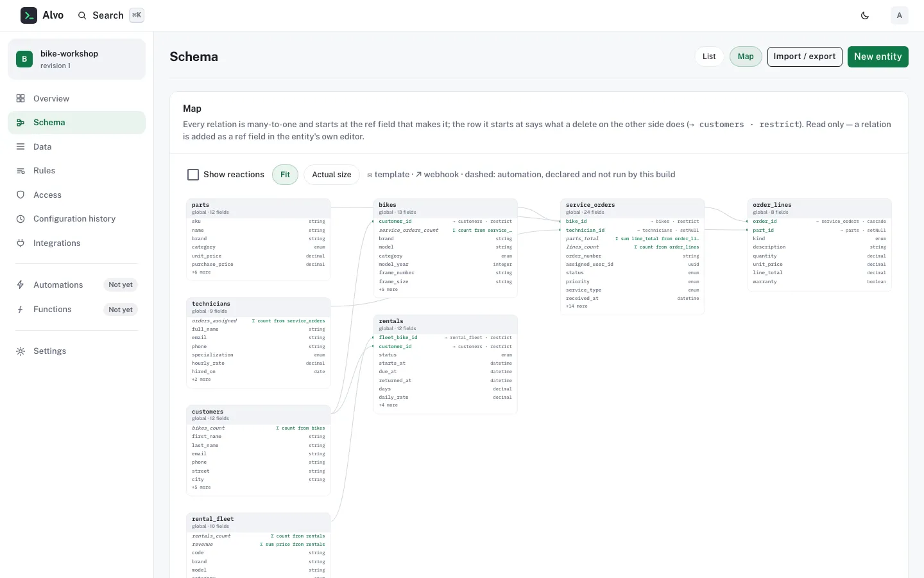Click the order_lines entity title

[x=772, y=205]
